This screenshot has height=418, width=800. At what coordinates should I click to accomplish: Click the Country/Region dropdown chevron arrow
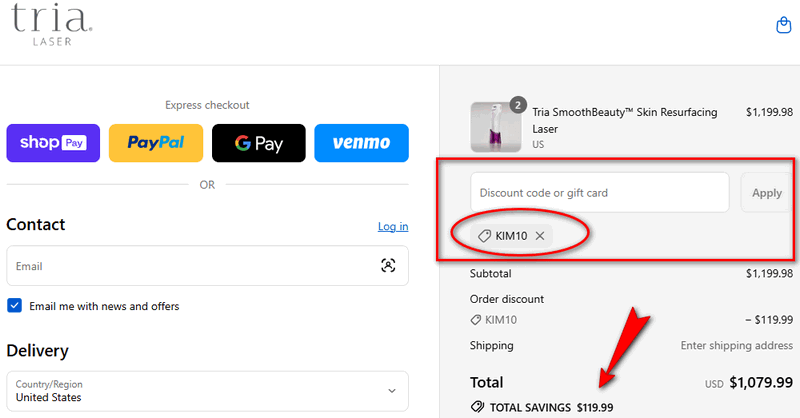click(391, 391)
